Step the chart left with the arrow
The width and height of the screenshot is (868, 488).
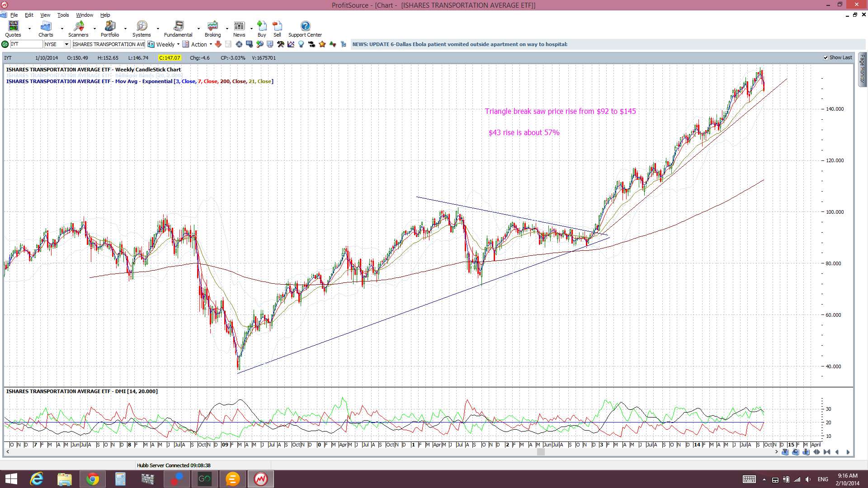(x=837, y=452)
